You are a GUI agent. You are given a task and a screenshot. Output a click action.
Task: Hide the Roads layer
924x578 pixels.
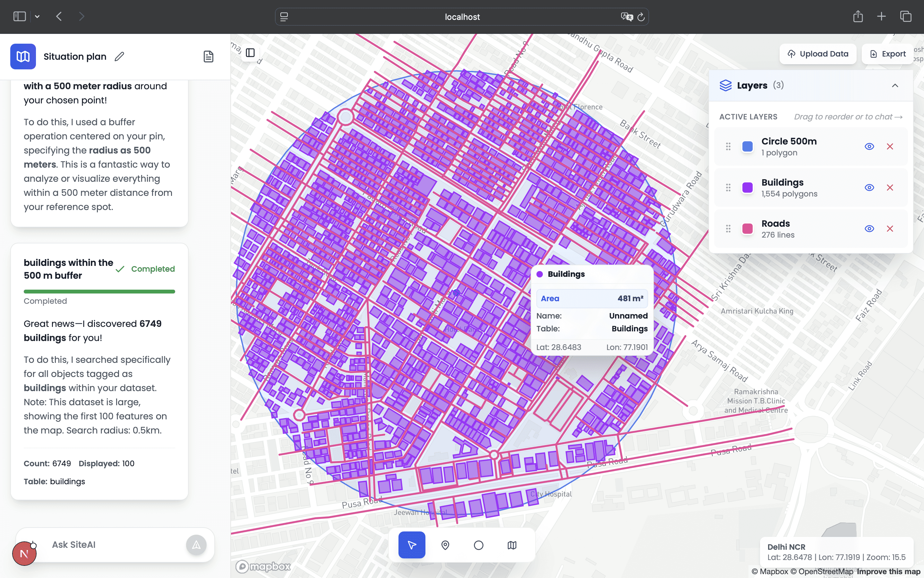[869, 229]
